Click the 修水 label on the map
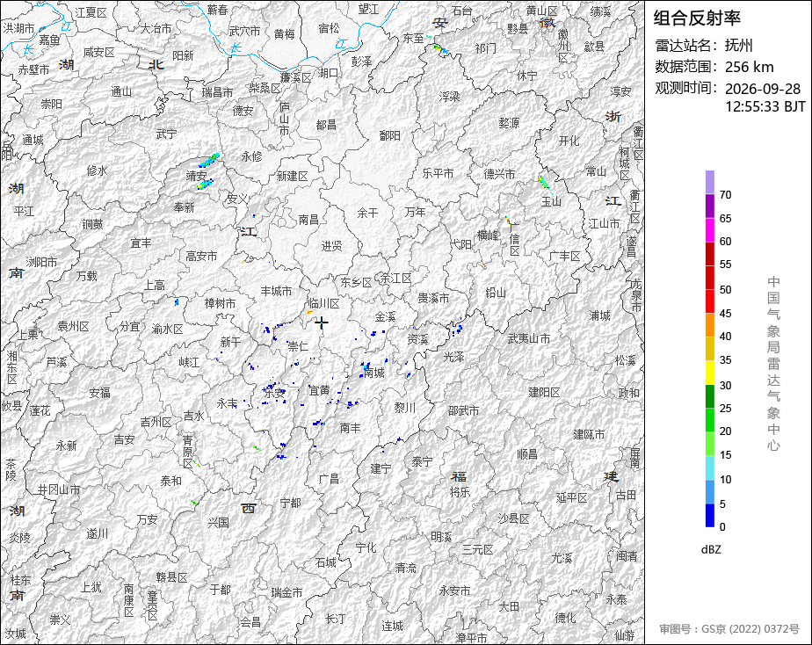Screen dimensions: 812x645 97,170
